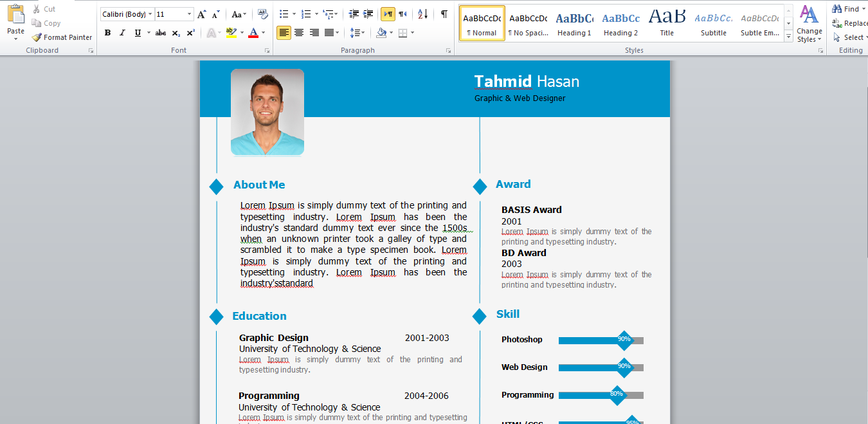Click the Multilevel List icon
Screen dimensions: 868x424
click(x=327, y=14)
